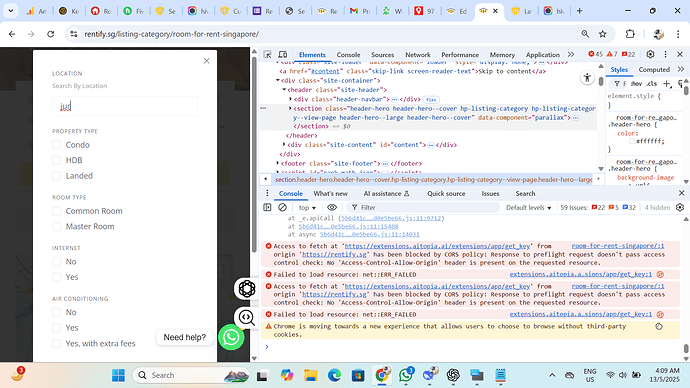Toggle the device toolbar icon
The image size is (690, 388).
(283, 55)
